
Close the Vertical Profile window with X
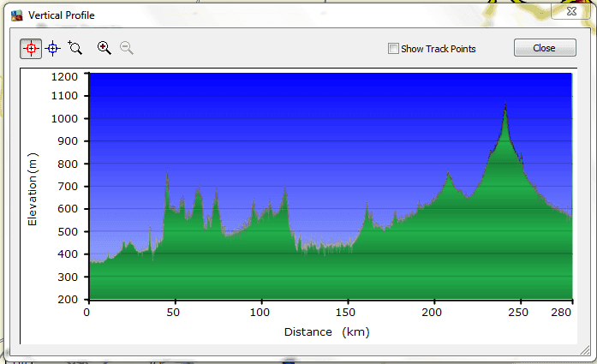point(571,11)
